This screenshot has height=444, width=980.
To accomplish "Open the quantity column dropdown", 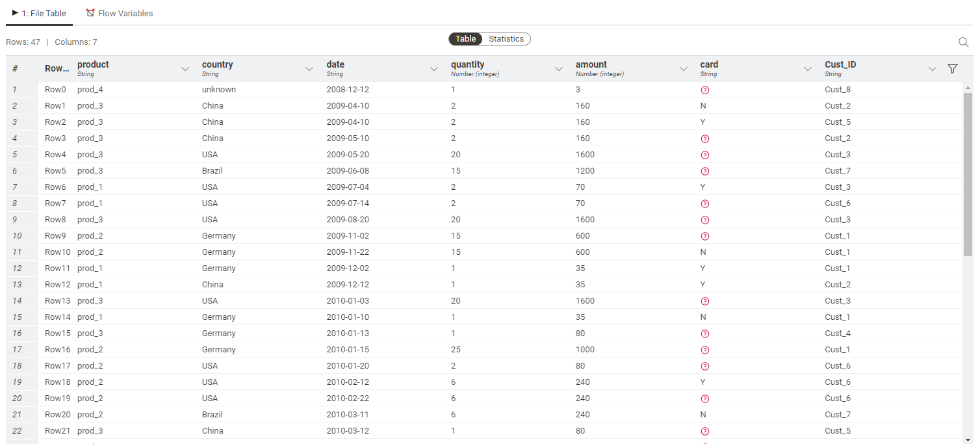I will (558, 69).
